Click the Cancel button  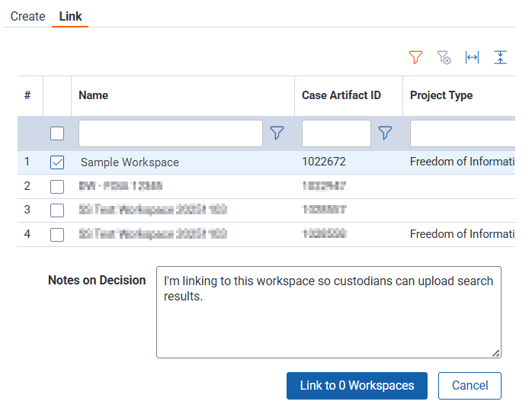click(x=470, y=386)
